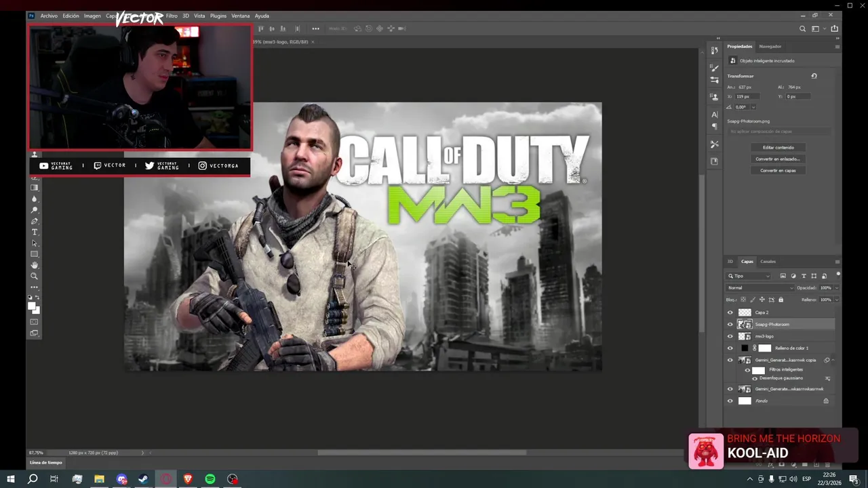Viewport: 868px width, 488px height.
Task: Open the Imagen menu
Action: coord(92,16)
